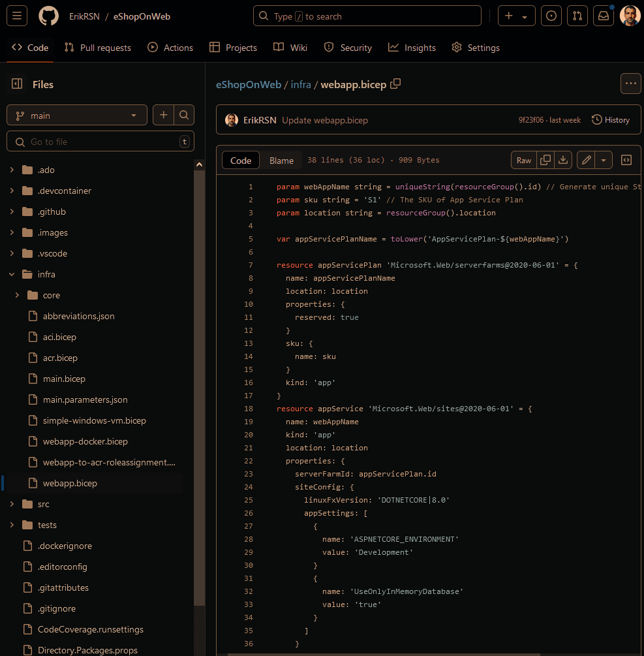The image size is (644, 656).
Task: Open the create new plus dropdown
Action: click(x=516, y=16)
